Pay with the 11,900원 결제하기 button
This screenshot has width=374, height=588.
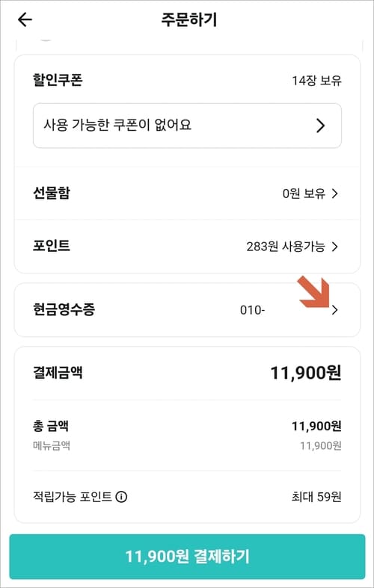tap(187, 557)
